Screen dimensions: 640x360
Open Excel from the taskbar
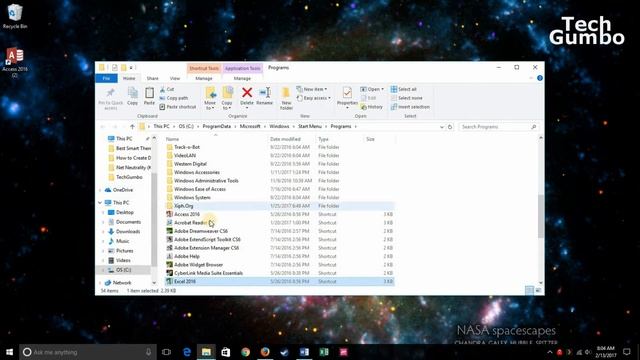(x=324, y=352)
